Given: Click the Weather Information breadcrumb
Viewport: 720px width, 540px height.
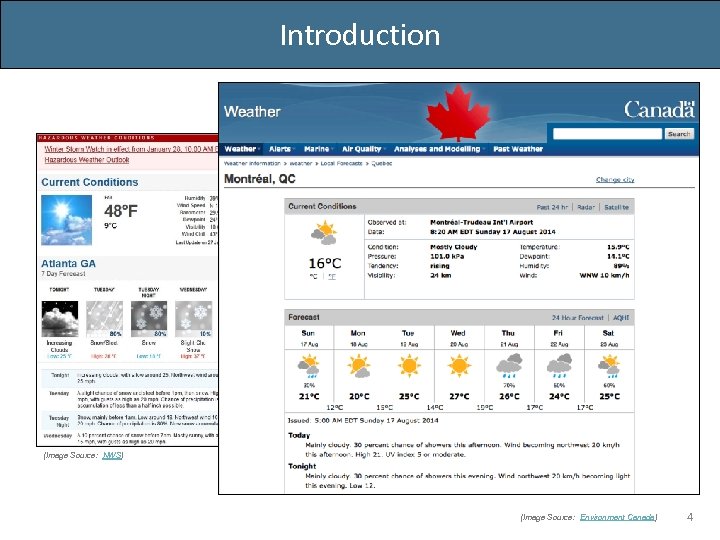Looking at the screenshot, I should 252,163.
